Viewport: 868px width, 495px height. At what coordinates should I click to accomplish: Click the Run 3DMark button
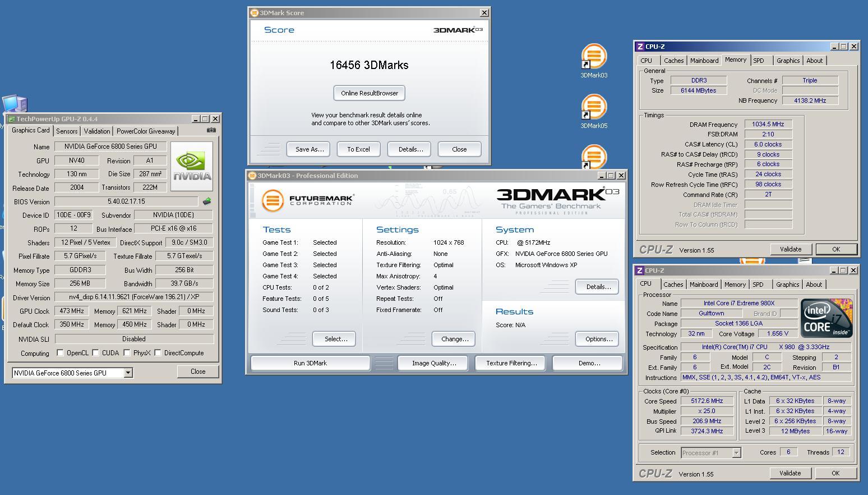point(310,363)
